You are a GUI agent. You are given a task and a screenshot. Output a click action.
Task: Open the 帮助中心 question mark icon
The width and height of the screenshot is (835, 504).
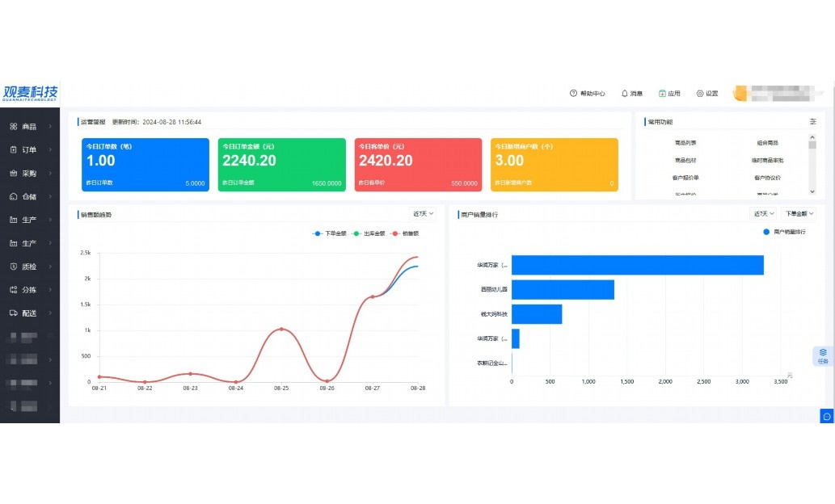pos(573,94)
